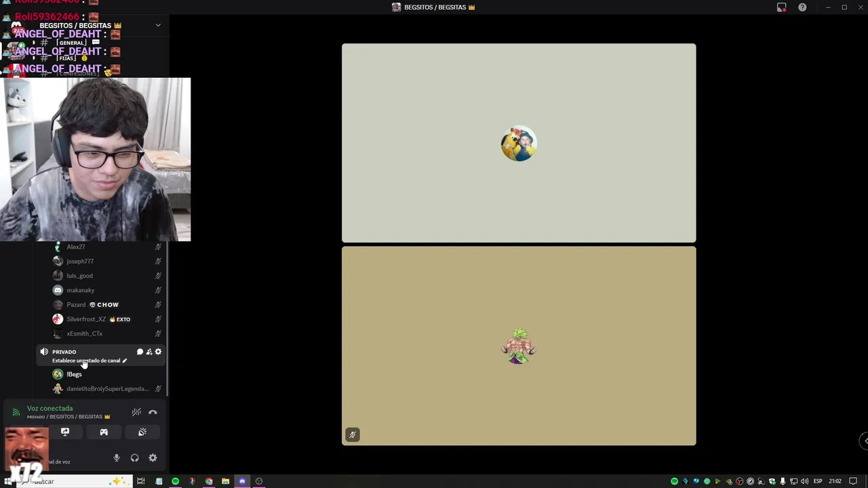Edit channel status pencil icon
Image resolution: width=868 pixels, height=488 pixels.
(125, 361)
